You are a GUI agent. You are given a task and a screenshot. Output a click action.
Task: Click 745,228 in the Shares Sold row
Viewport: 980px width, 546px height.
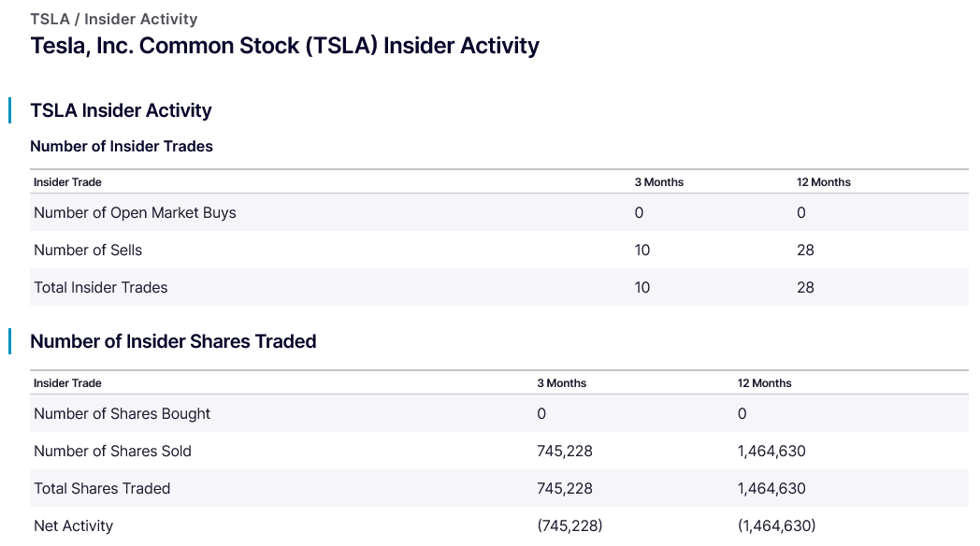[565, 451]
